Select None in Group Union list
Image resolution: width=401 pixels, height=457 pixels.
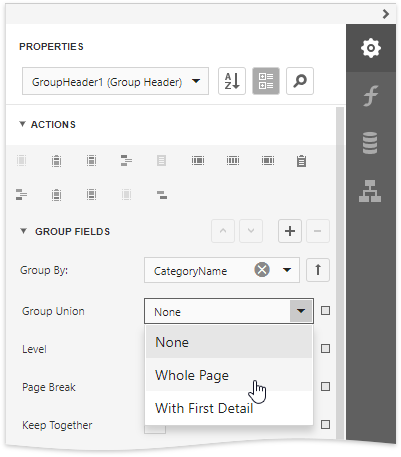point(229,342)
